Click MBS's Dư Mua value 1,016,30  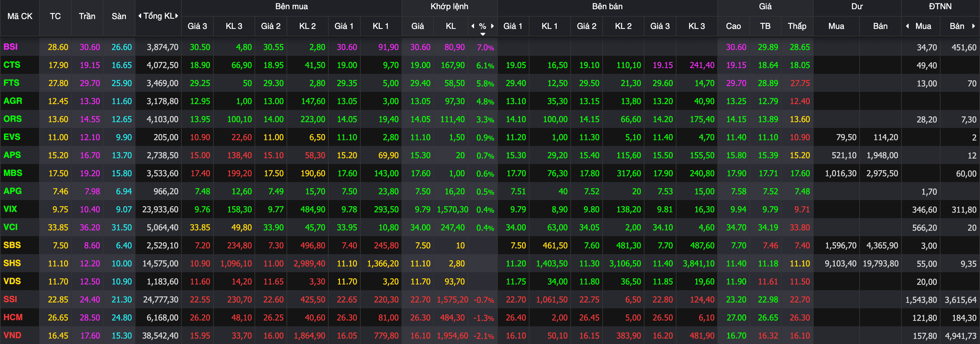pos(840,173)
